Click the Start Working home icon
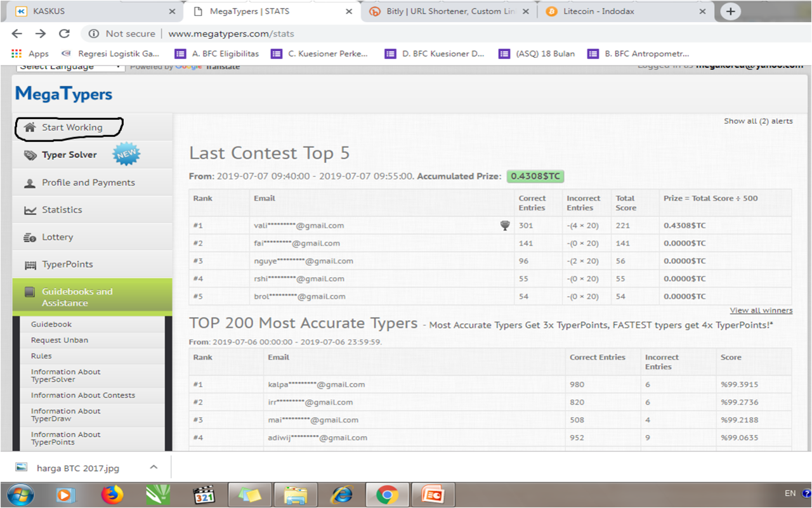The width and height of the screenshot is (812, 508). click(x=29, y=127)
